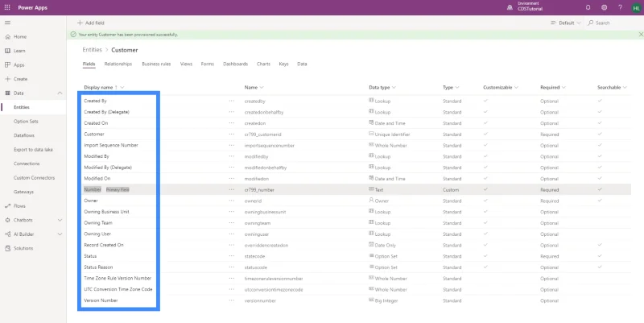644x323 pixels.
Task: Open the Import Sequence Number field
Action: [x=111, y=145]
